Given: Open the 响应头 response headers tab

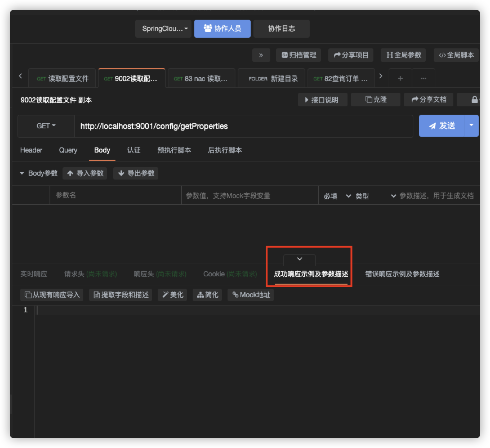Looking at the screenshot, I should tap(160, 274).
